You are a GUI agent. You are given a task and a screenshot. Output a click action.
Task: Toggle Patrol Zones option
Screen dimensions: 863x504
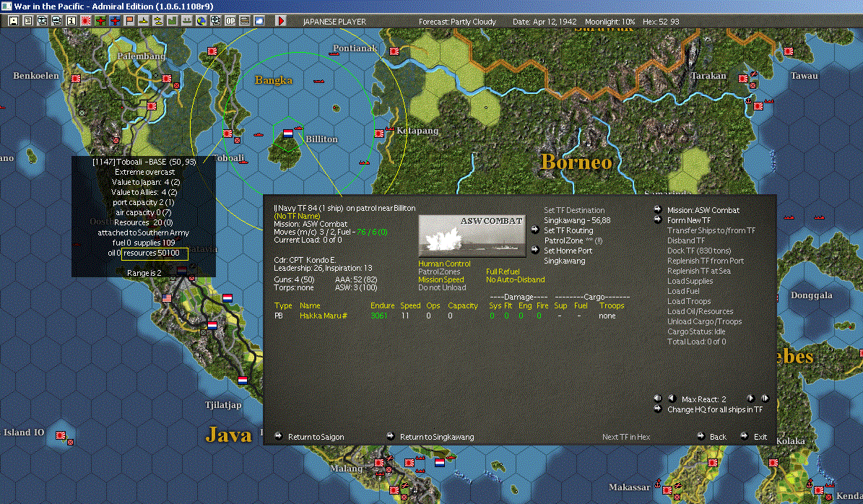[x=438, y=271]
